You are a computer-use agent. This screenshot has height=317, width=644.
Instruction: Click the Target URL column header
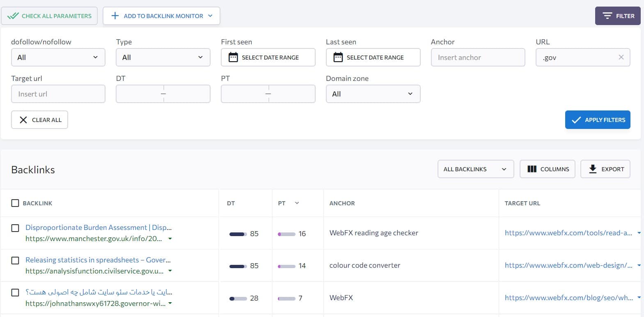522,203
